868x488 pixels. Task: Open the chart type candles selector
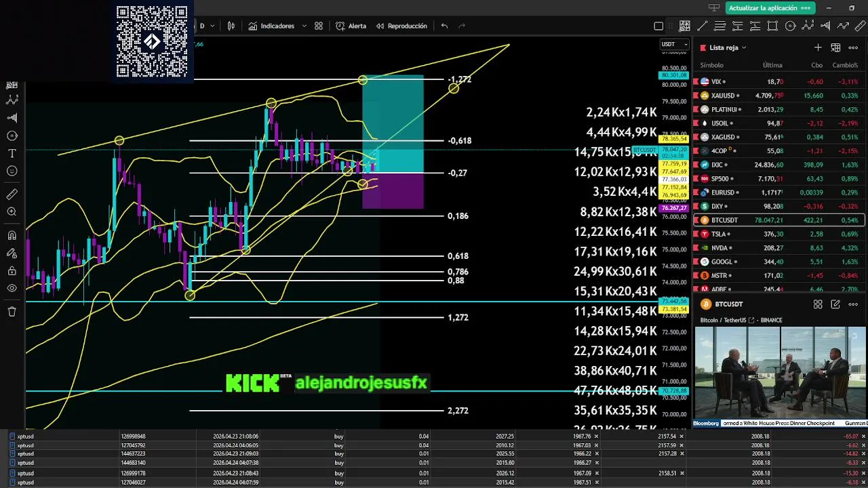click(x=231, y=26)
